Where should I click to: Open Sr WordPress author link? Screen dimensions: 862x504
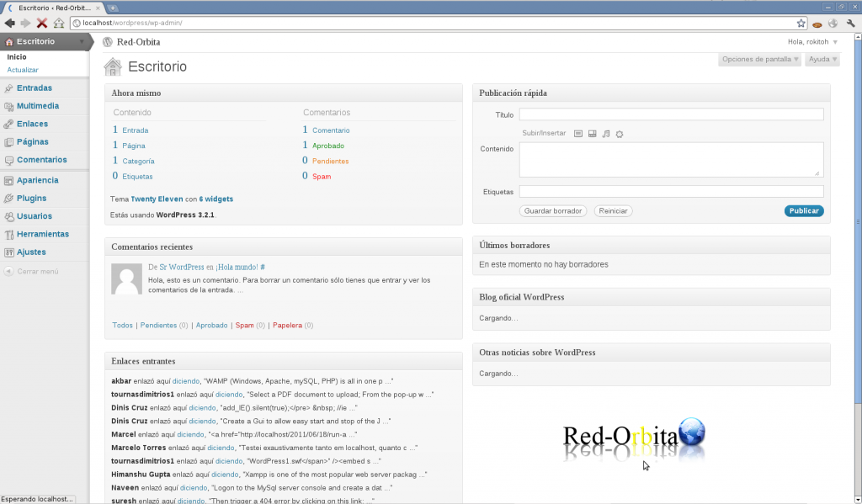tap(182, 267)
